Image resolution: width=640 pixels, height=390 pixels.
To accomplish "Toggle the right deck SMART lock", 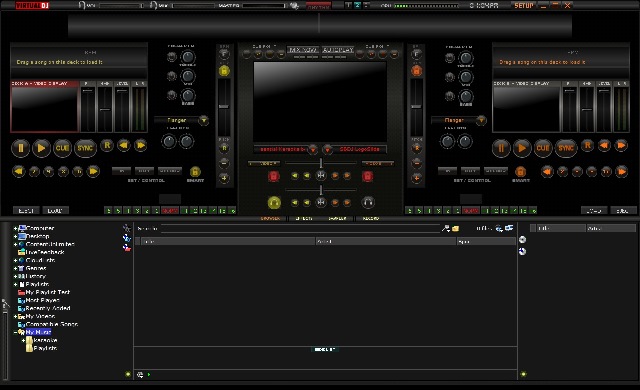I will tap(520, 171).
